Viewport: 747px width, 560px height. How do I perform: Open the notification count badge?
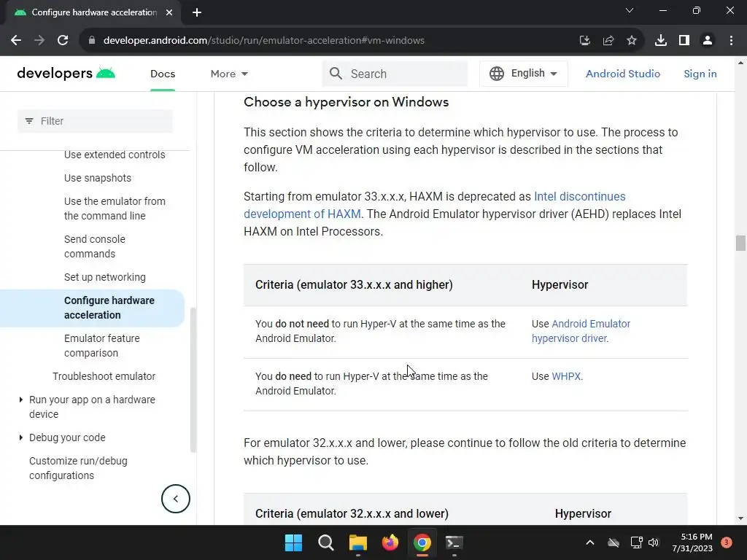click(727, 542)
